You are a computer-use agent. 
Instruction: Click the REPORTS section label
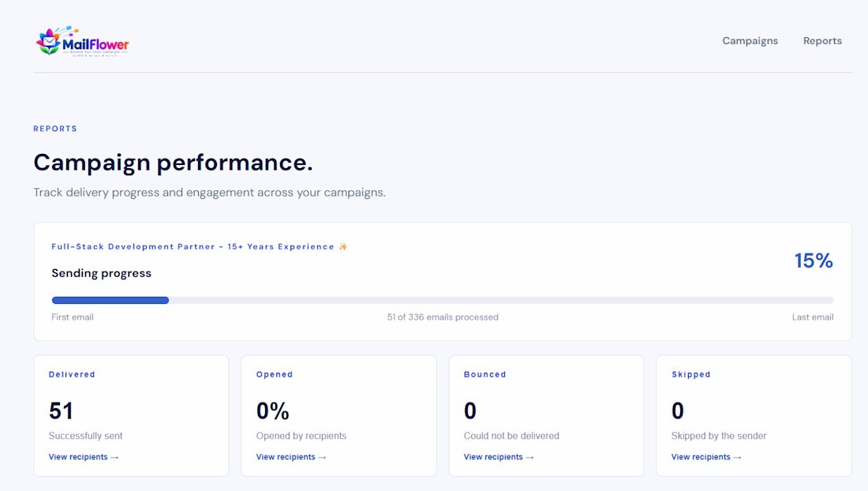(x=55, y=129)
